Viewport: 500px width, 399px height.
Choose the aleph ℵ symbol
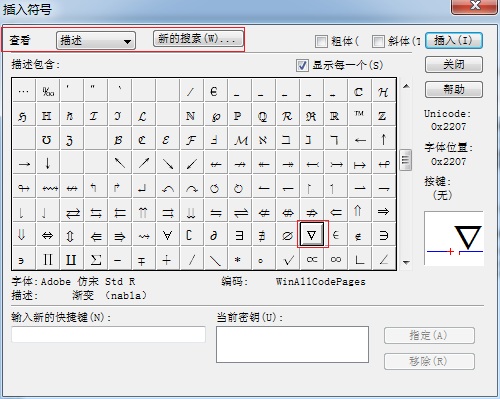(x=264, y=139)
